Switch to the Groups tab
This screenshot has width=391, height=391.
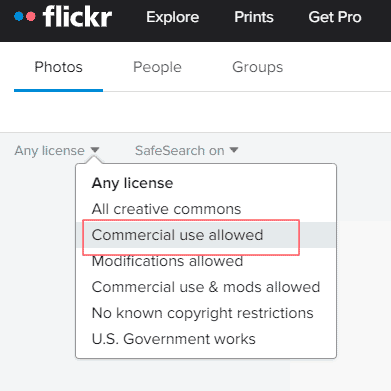pyautogui.click(x=257, y=67)
